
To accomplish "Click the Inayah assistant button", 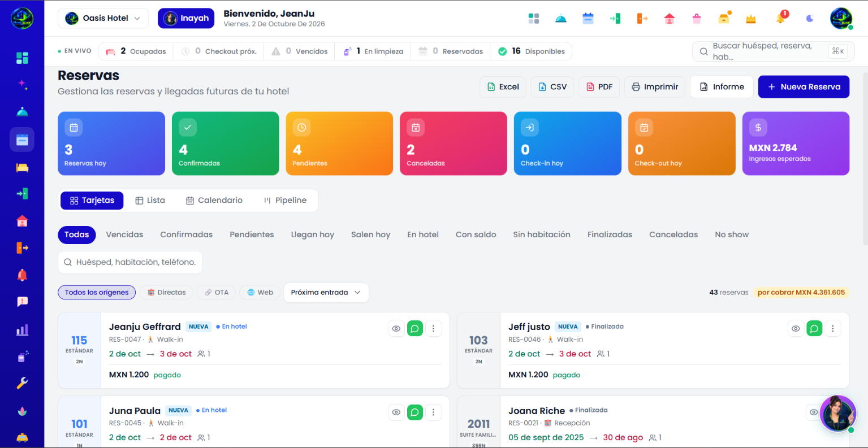I will click(186, 18).
